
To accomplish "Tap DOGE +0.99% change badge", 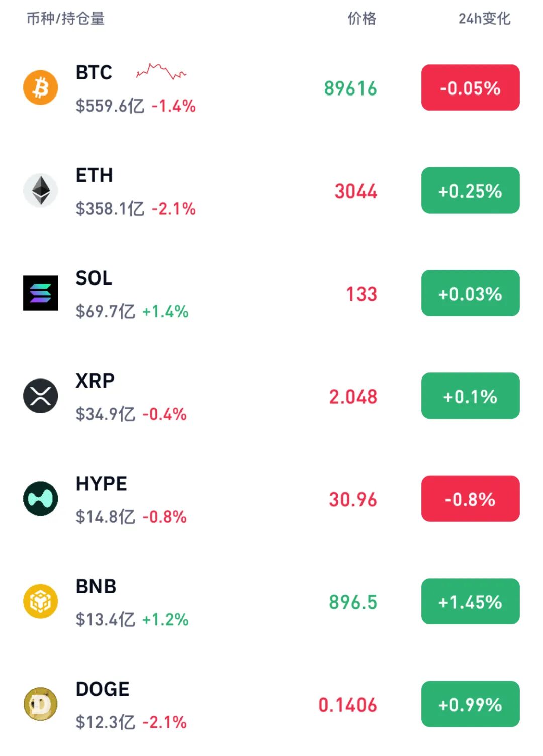I will [470, 704].
